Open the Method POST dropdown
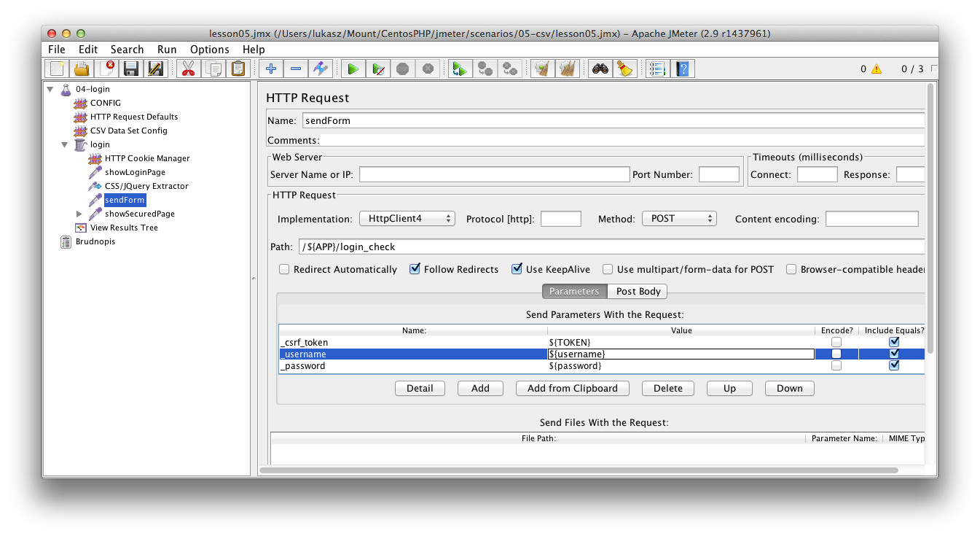 [679, 218]
